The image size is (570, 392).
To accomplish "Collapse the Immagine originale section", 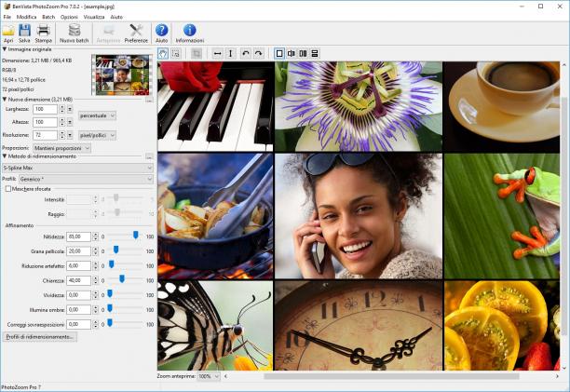I will click(5, 49).
